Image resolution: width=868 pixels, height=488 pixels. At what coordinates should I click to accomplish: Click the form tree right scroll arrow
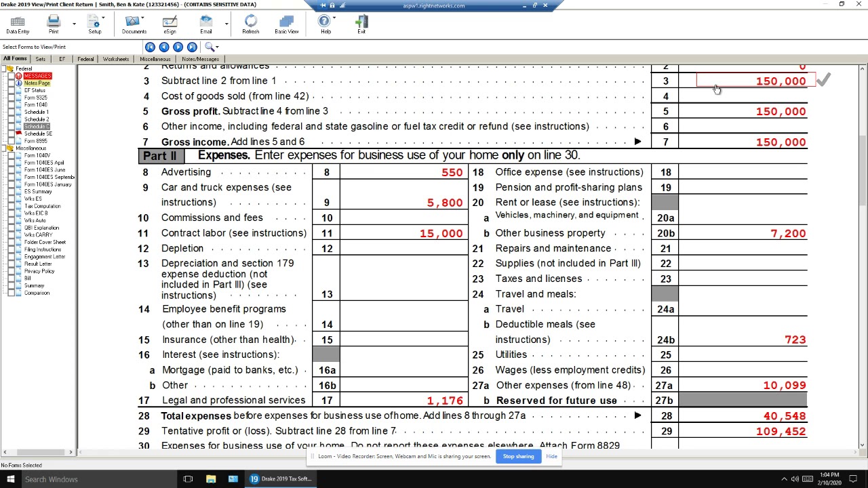(71, 452)
